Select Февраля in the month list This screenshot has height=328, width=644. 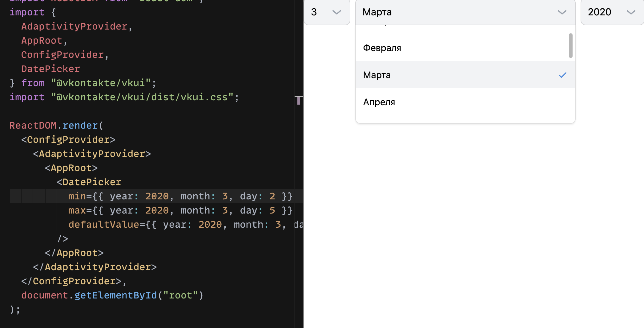465,48
